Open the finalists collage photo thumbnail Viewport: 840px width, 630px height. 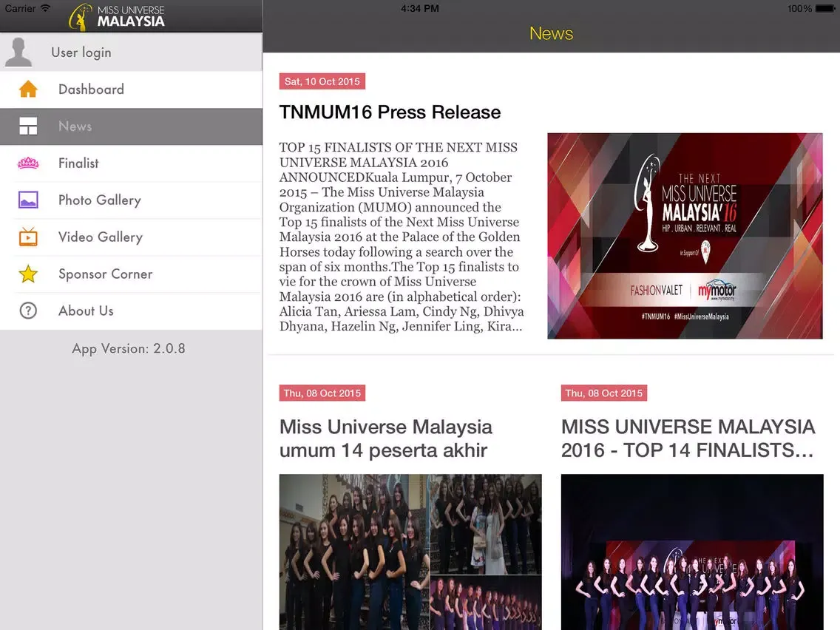click(x=410, y=552)
